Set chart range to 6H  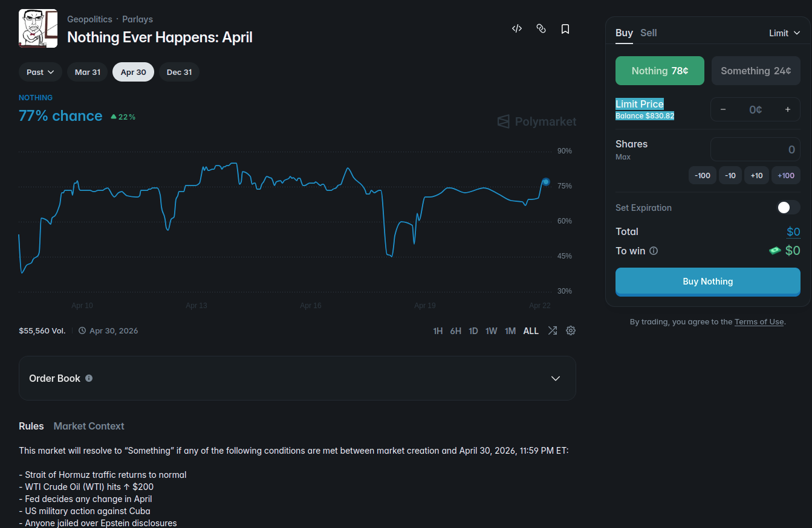point(456,331)
